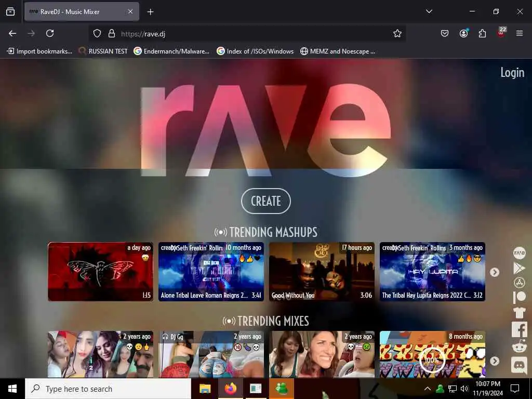The height and width of the screenshot is (399, 532).
Task: Open the network tray icon
Action: tap(453, 389)
